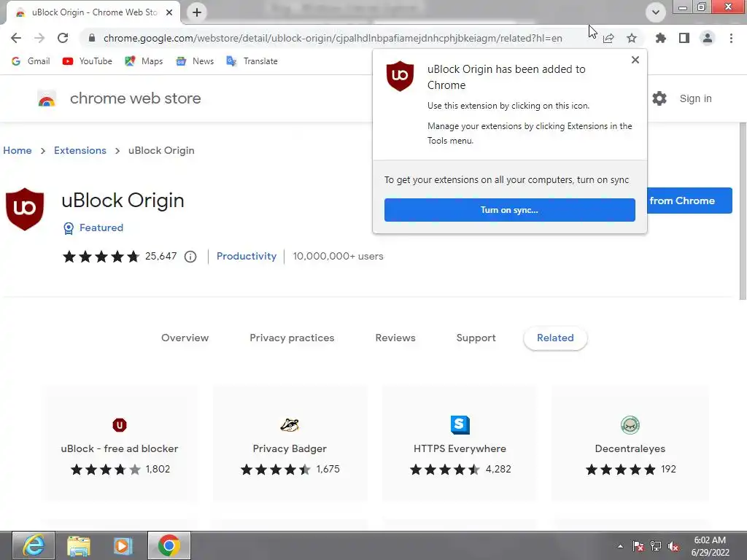The height and width of the screenshot is (560, 747).
Task: Click the address bar URL
Action: click(333, 38)
